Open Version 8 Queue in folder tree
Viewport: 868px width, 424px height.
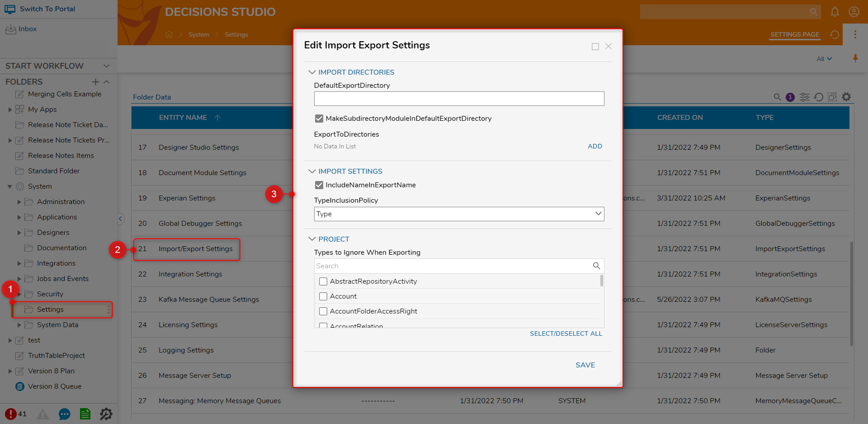(x=55, y=386)
